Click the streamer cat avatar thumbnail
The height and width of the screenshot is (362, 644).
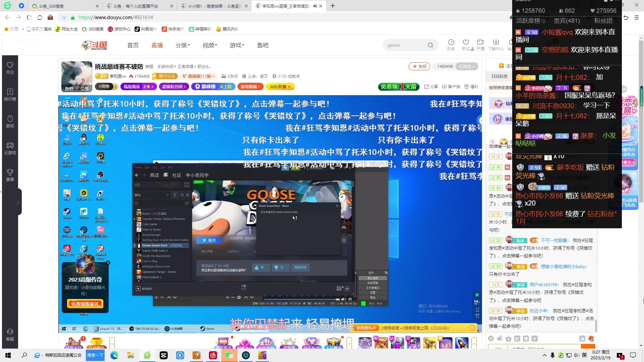[x=77, y=76]
